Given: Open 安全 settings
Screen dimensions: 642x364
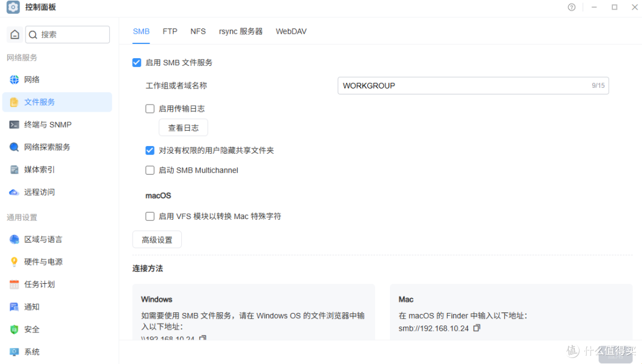Looking at the screenshot, I should 57,329.
